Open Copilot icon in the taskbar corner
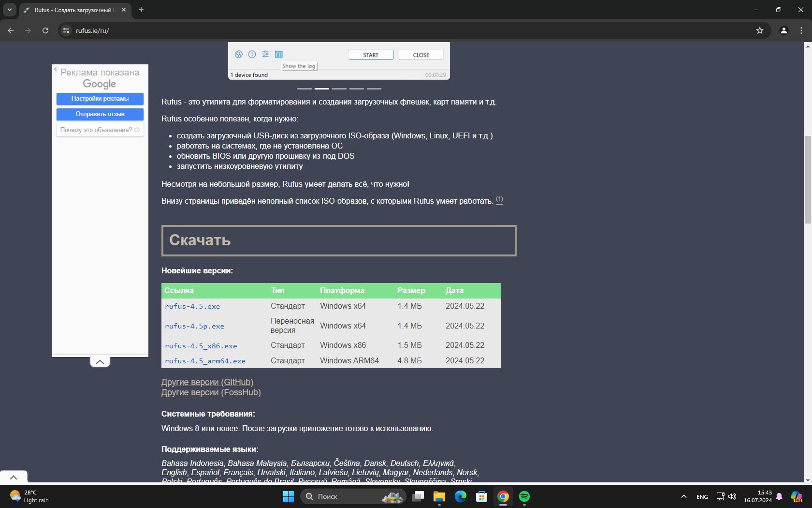The image size is (812, 508). click(797, 496)
